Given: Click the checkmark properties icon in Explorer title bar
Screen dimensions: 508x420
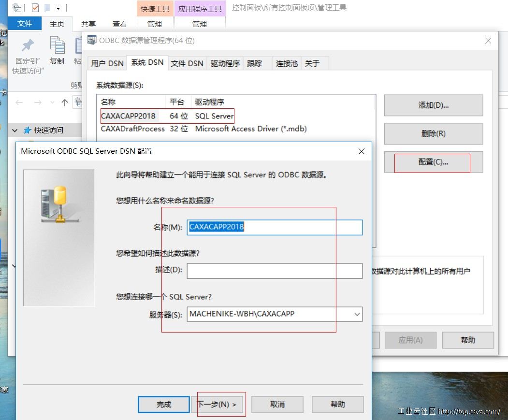Looking at the screenshot, I should click(x=35, y=8).
